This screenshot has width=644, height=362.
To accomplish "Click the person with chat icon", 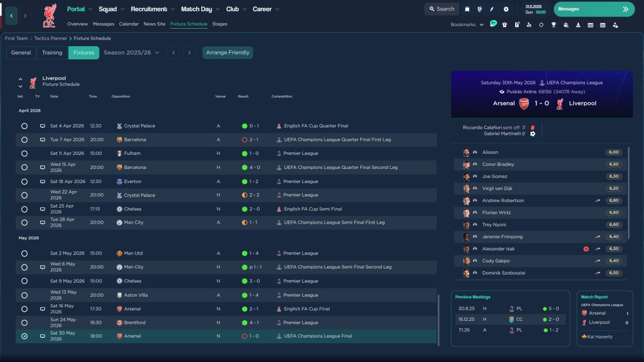I will pos(615,25).
